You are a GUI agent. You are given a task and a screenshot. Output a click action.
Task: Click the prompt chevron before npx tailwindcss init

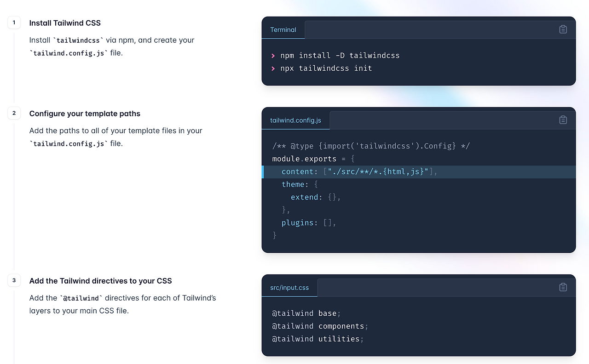point(273,68)
